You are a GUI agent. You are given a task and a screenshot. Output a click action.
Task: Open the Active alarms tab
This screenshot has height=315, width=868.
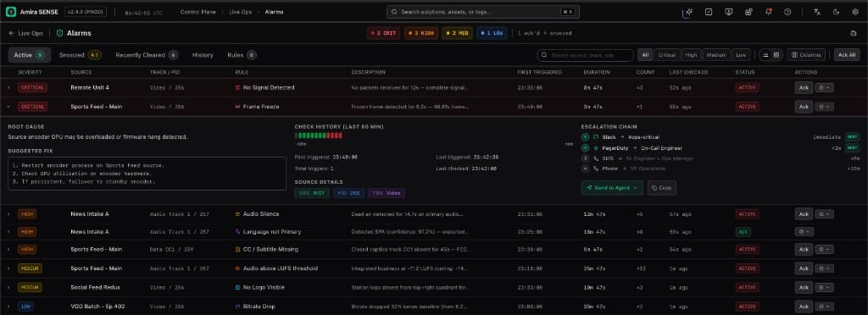(30, 55)
